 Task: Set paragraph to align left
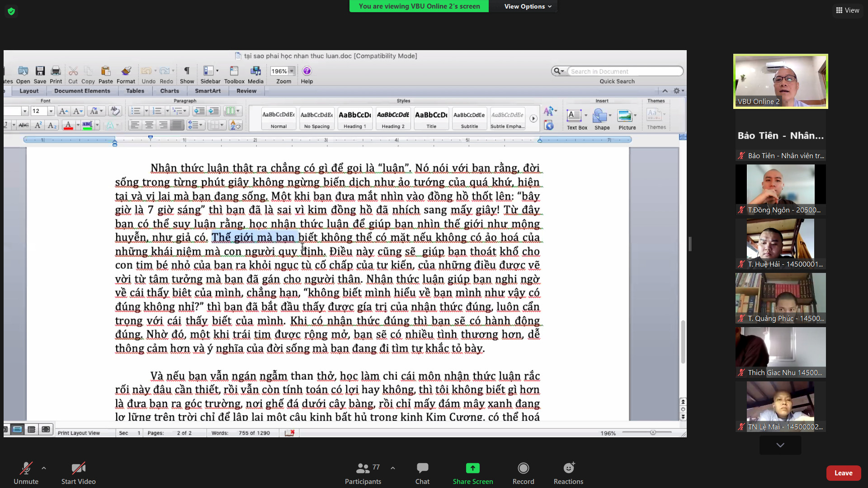[135, 125]
